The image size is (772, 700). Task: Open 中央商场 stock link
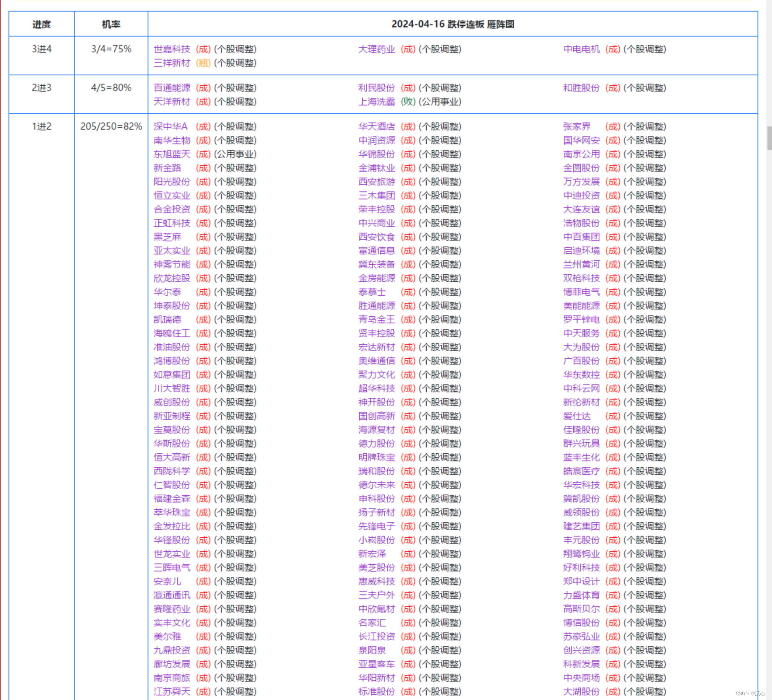(x=582, y=678)
